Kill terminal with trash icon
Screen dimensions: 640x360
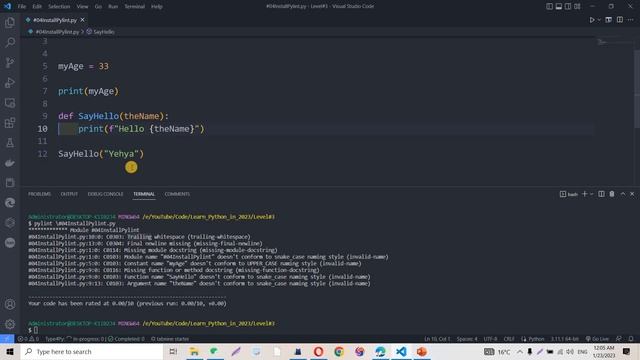coord(612,194)
